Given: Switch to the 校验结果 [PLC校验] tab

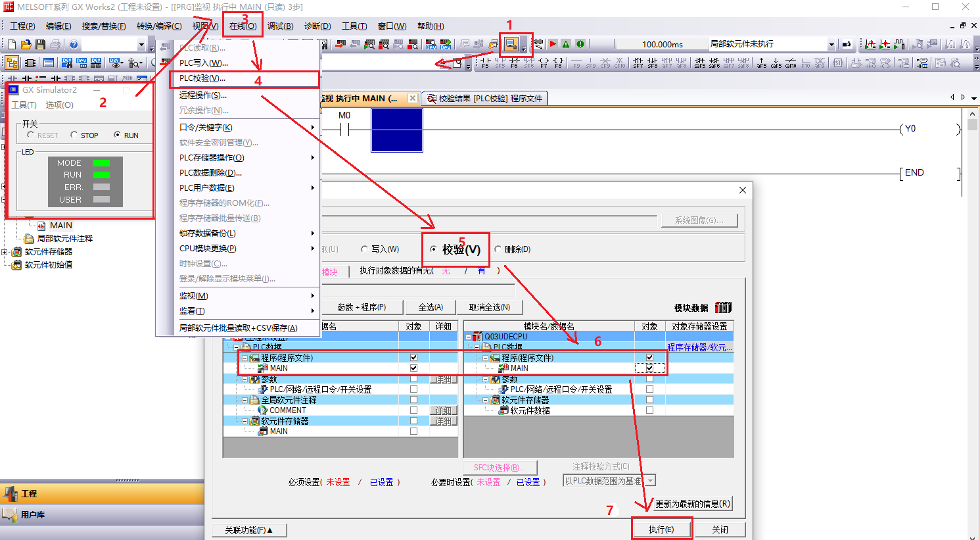Looking at the screenshot, I should (485, 99).
